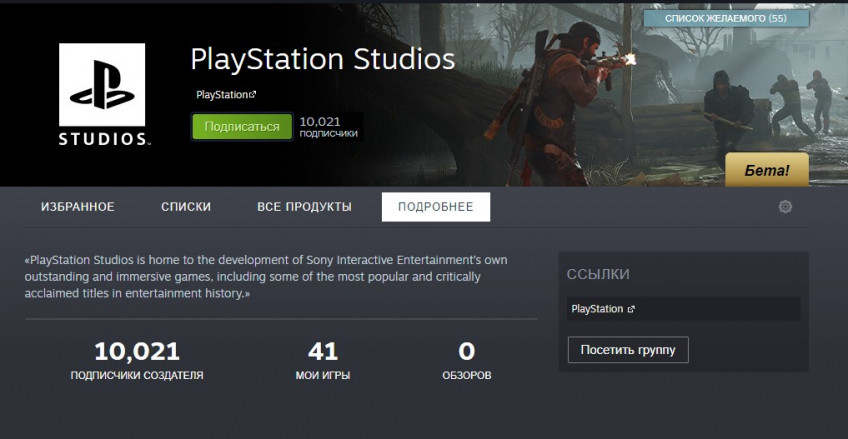Switch to the СПИСКИ tab

click(x=186, y=207)
